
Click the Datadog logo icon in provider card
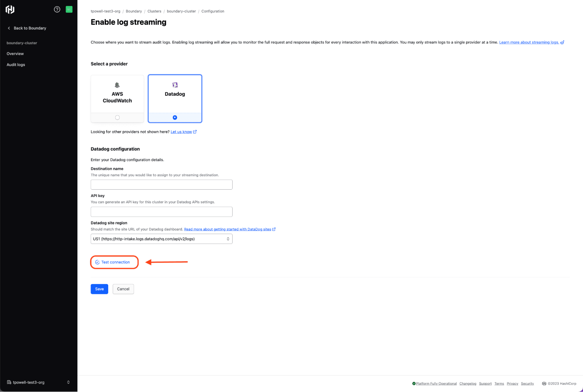174,85
